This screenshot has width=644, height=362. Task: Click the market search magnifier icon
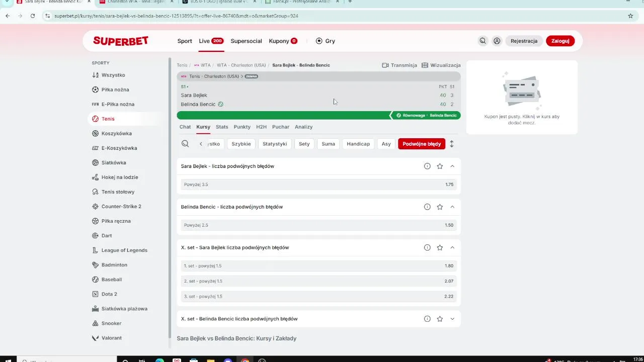[x=185, y=144]
